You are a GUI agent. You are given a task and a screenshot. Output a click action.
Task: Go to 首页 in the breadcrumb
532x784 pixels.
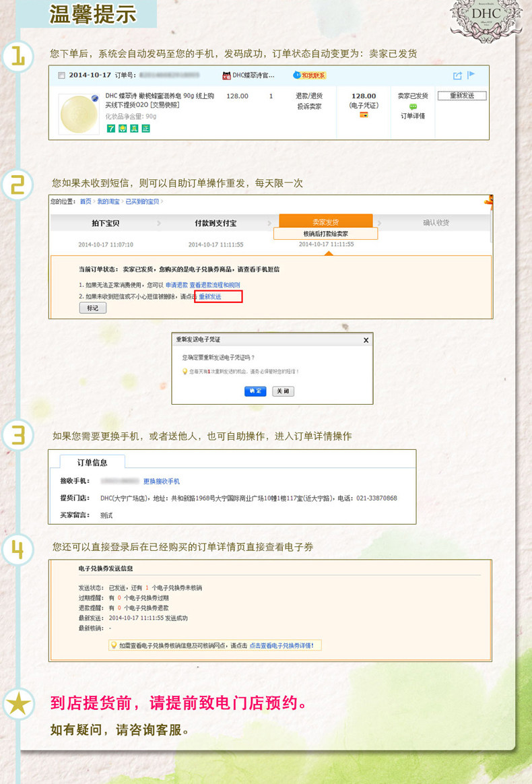(86, 201)
